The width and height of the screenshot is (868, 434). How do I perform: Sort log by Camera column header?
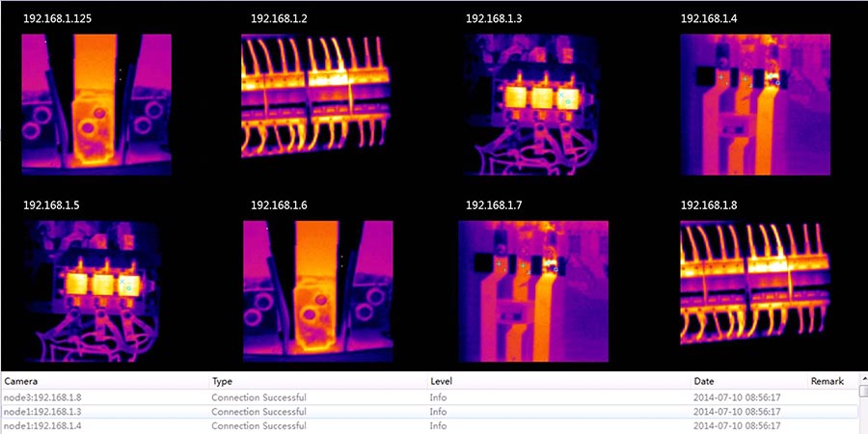click(x=21, y=382)
